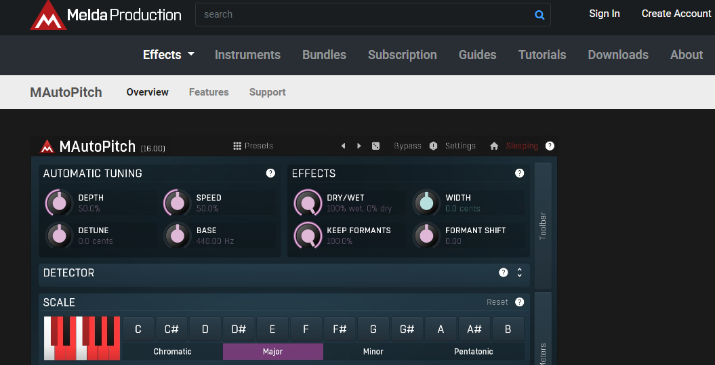This screenshot has width=715, height=365.
Task: Toggle note C in scale
Action: pyautogui.click(x=138, y=329)
